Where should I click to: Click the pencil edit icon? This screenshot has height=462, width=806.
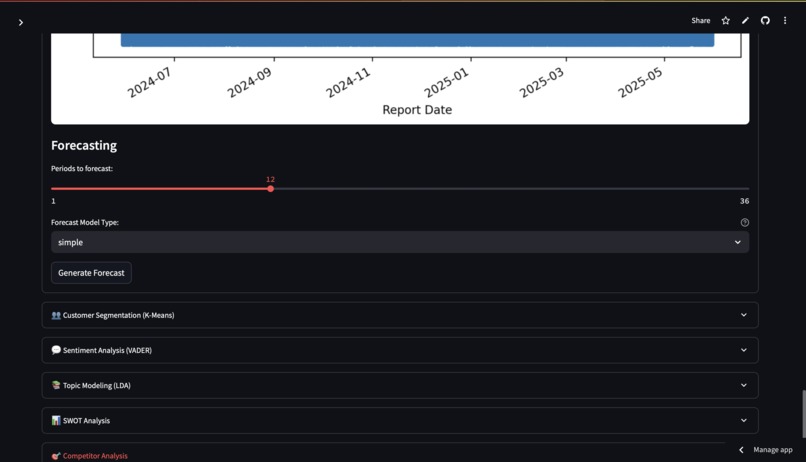(745, 21)
